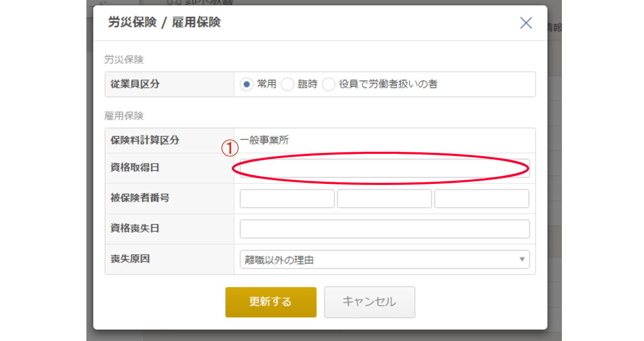Click the 労災保険 section heading
644x341 pixels.
coord(124,60)
